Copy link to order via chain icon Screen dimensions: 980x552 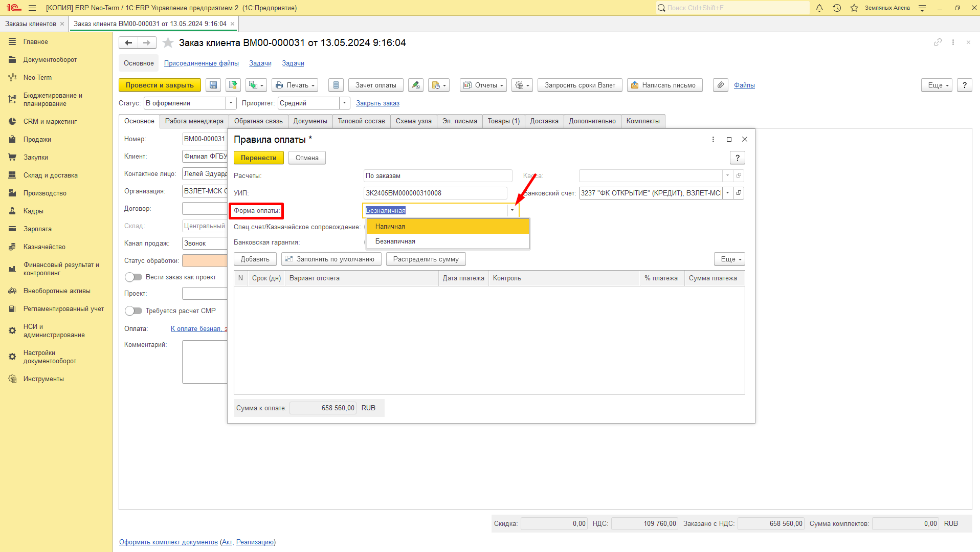click(x=938, y=42)
